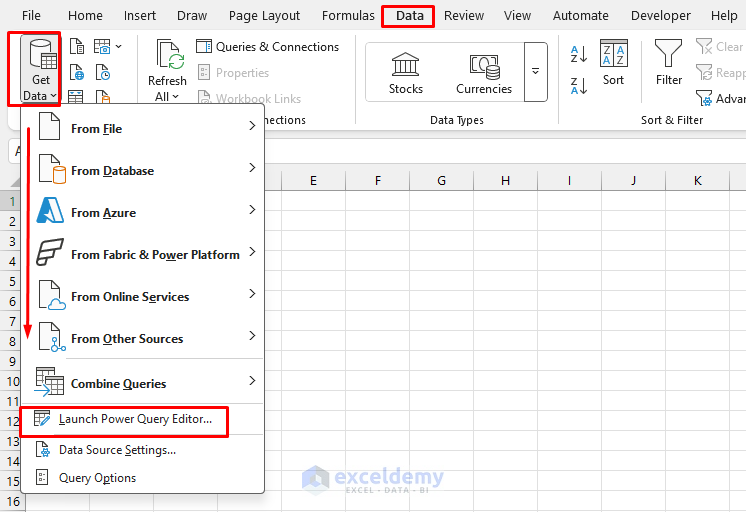Expand the From File submenu
This screenshot has height=512, width=746.
[x=143, y=128]
